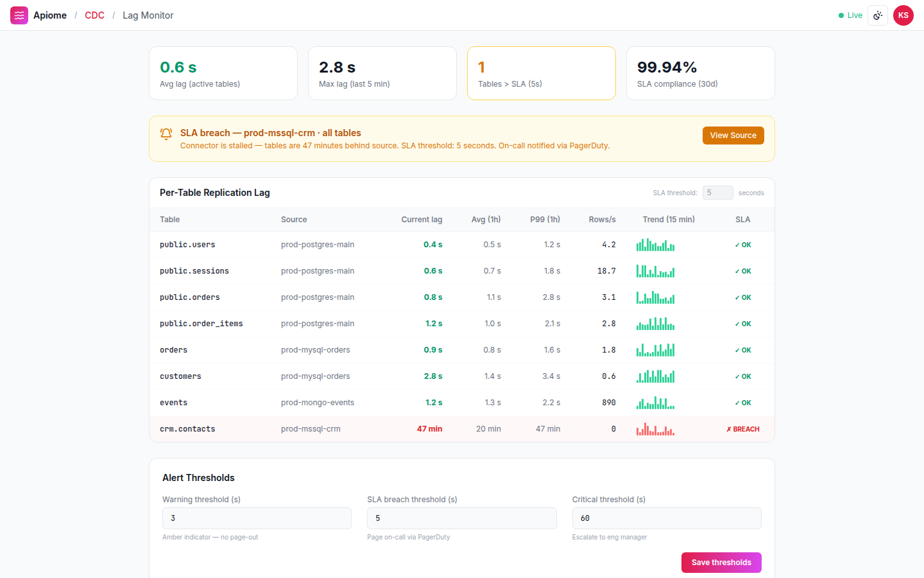
Task: Select the public.users table row
Action: click(462, 245)
